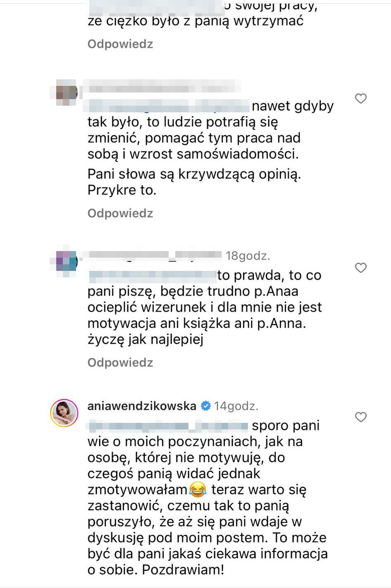This screenshot has height=588, width=391.
Task: Like the comment starting with "nawet gdyby"
Action: point(361,98)
